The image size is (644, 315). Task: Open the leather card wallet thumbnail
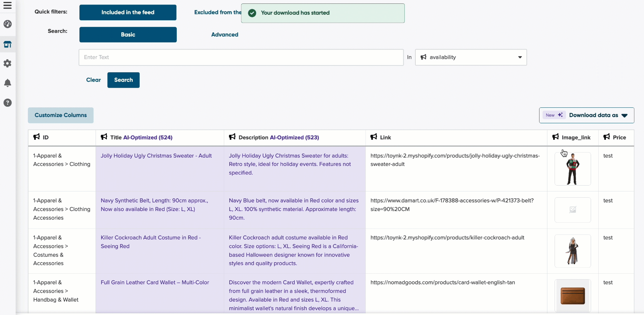point(572,296)
